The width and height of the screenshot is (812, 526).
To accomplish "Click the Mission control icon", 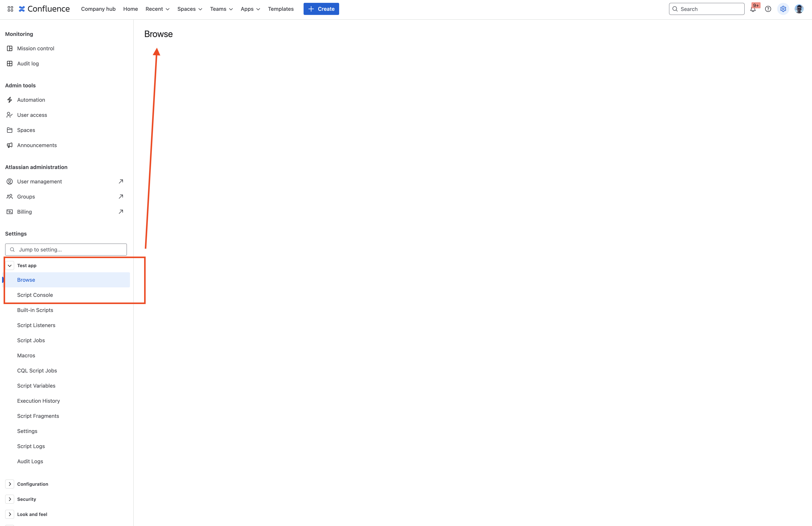I will tap(10, 48).
